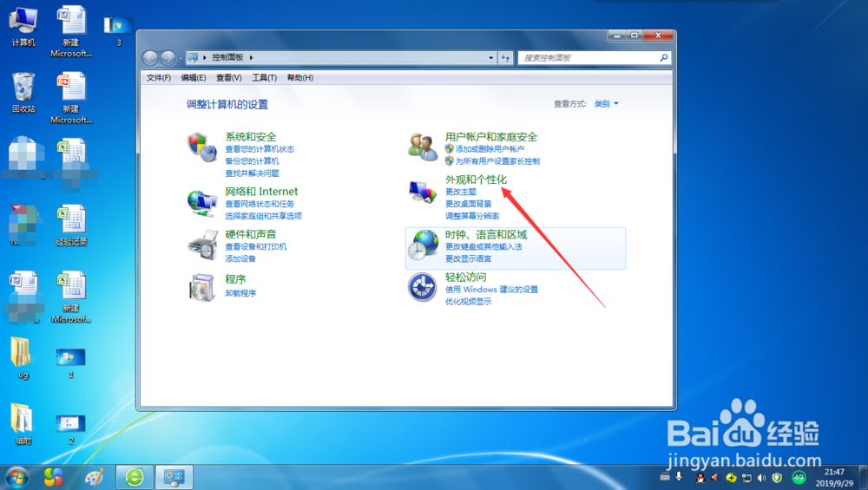Click the green 49 circle tray icon
The width and height of the screenshot is (868, 490).
pos(799,477)
